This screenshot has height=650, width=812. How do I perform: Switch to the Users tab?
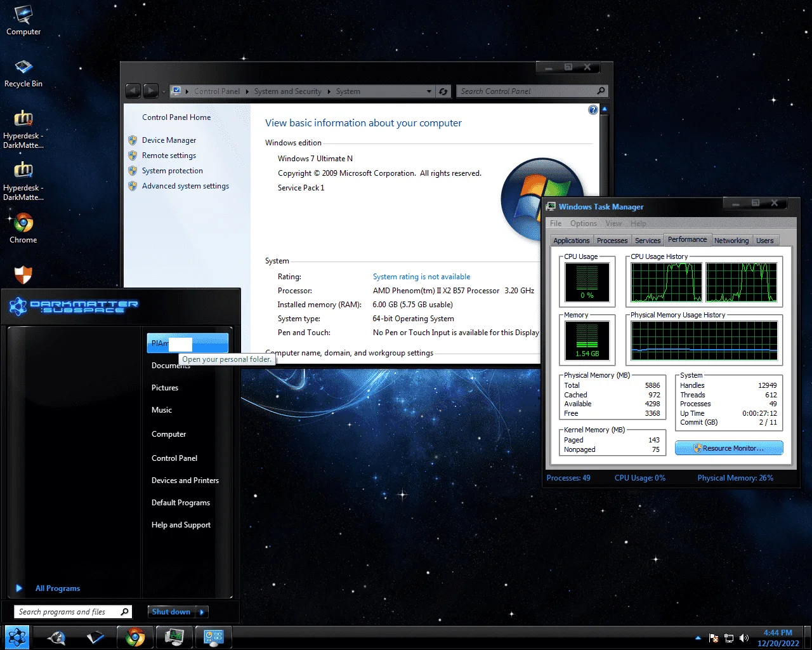coord(764,241)
